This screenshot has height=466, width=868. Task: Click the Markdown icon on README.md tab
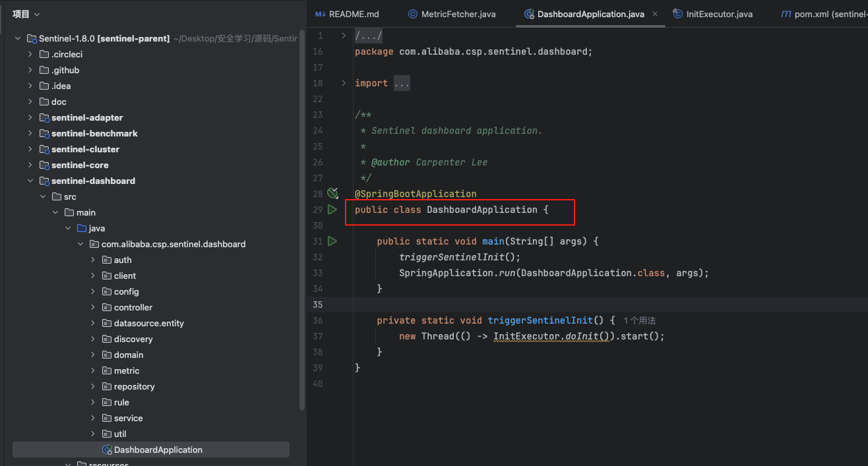click(321, 14)
